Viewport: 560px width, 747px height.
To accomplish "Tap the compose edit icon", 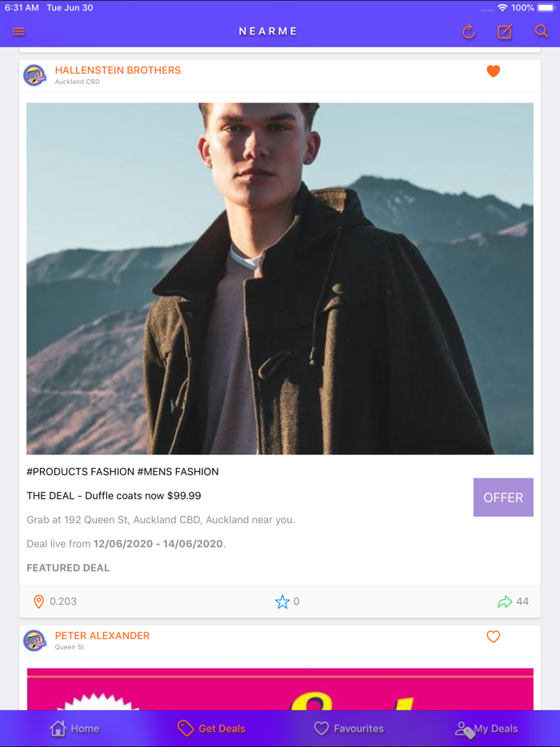I will pos(505,32).
